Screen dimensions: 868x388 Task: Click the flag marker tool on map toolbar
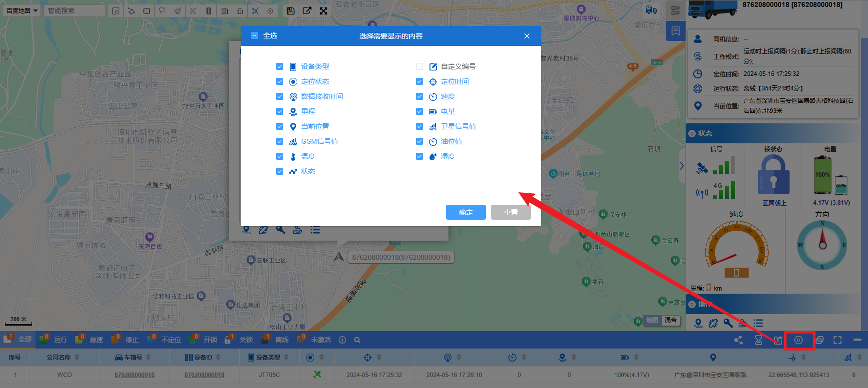point(162,10)
